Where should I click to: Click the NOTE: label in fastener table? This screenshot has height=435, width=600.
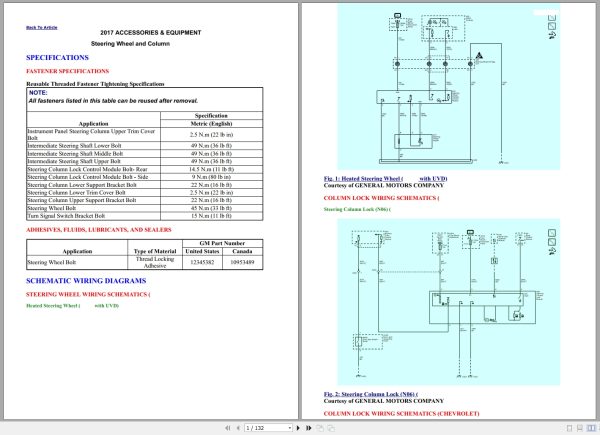coord(38,93)
